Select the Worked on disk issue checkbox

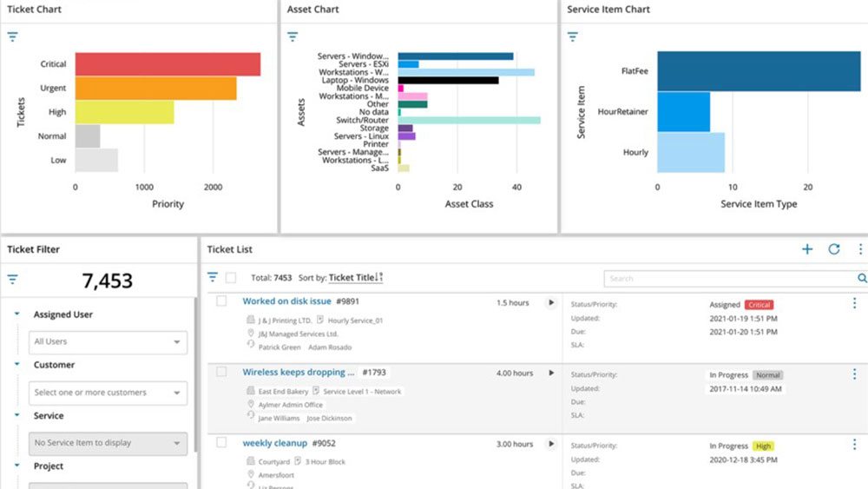coord(221,301)
